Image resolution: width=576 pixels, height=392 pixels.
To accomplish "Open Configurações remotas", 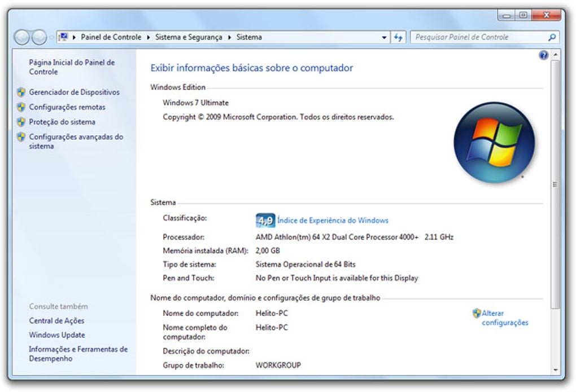I will pos(67,107).
